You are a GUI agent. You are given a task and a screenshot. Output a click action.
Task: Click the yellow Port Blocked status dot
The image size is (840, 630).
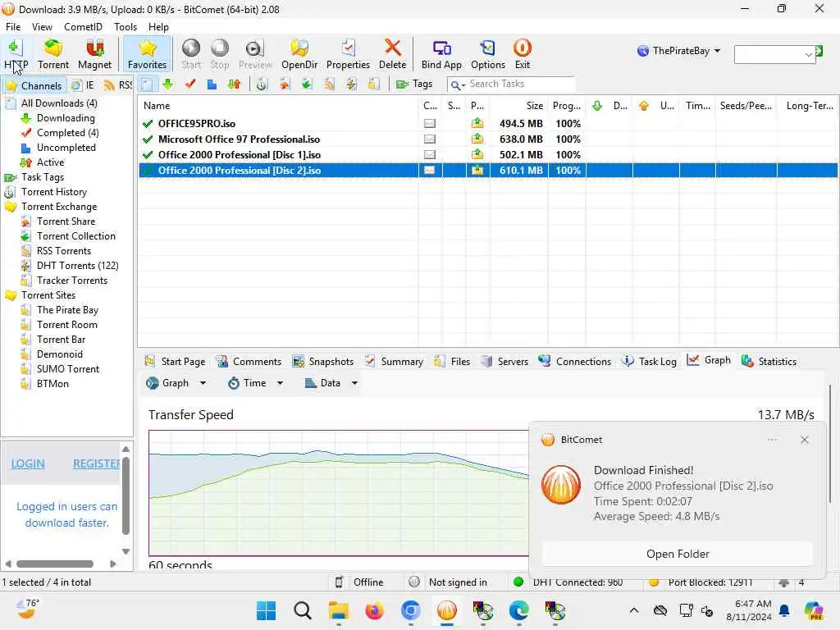pos(654,582)
